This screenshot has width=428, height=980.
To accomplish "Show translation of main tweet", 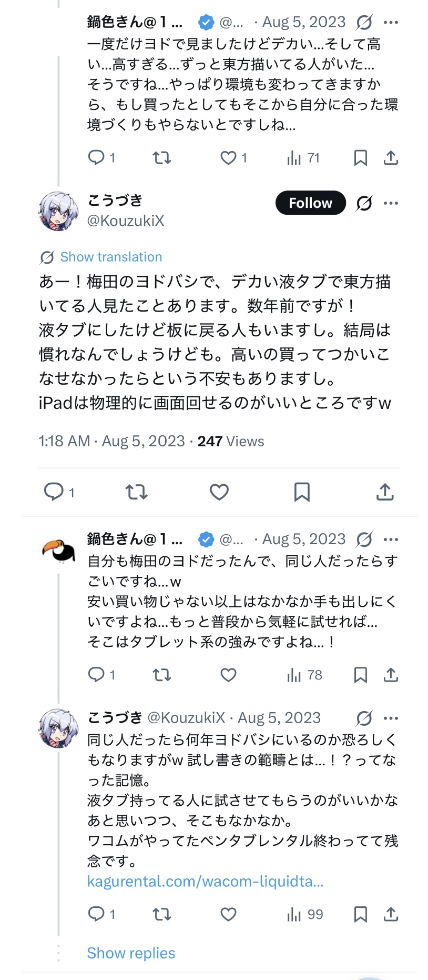I will (x=111, y=257).
